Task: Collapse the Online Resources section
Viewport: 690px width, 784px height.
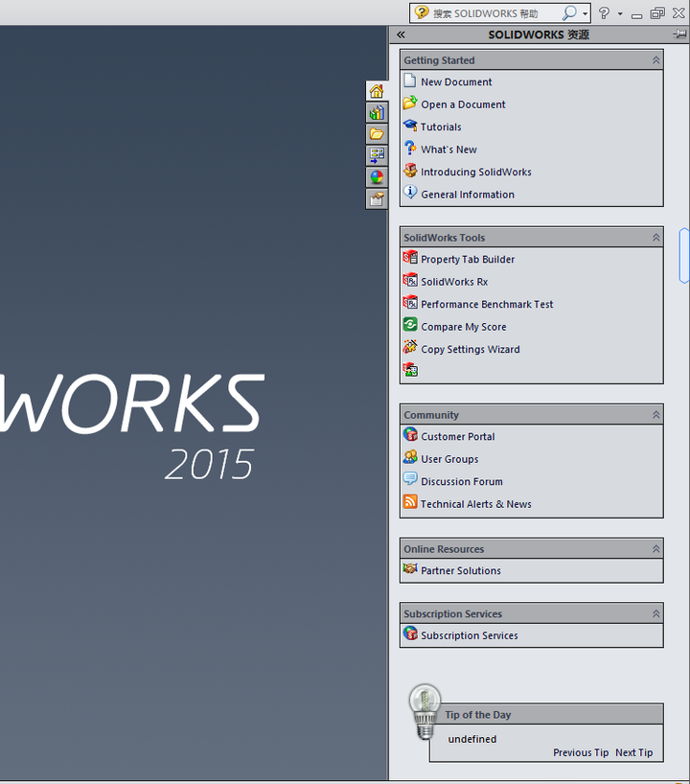Action: point(656,549)
